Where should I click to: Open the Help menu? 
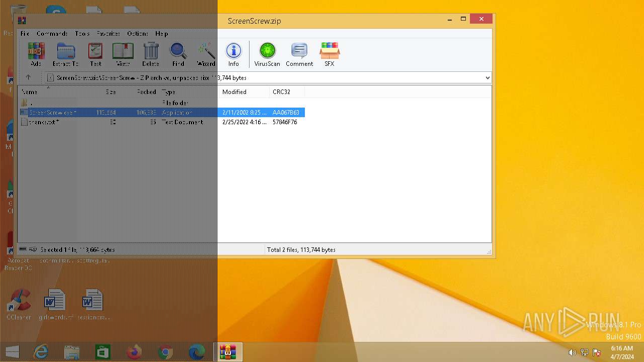pos(162,34)
